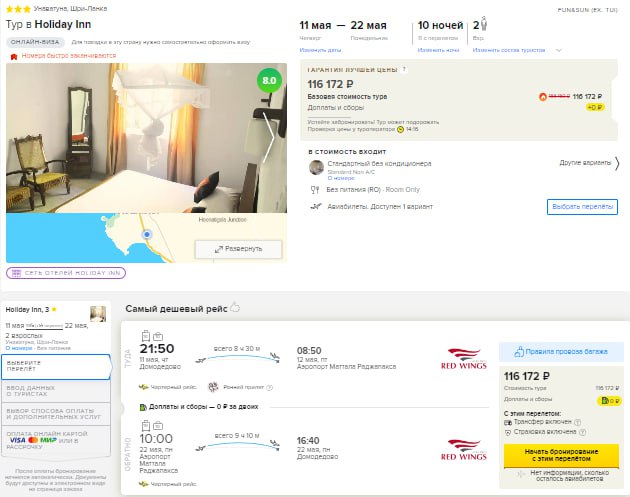Click the transfer included help icon
Screen dimensions: 630x497
577,422
